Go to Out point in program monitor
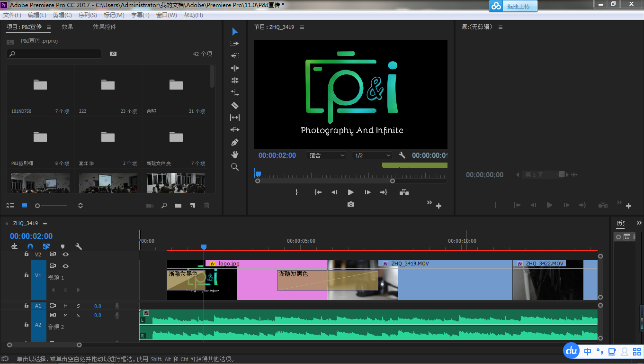644x364 pixels. [384, 192]
